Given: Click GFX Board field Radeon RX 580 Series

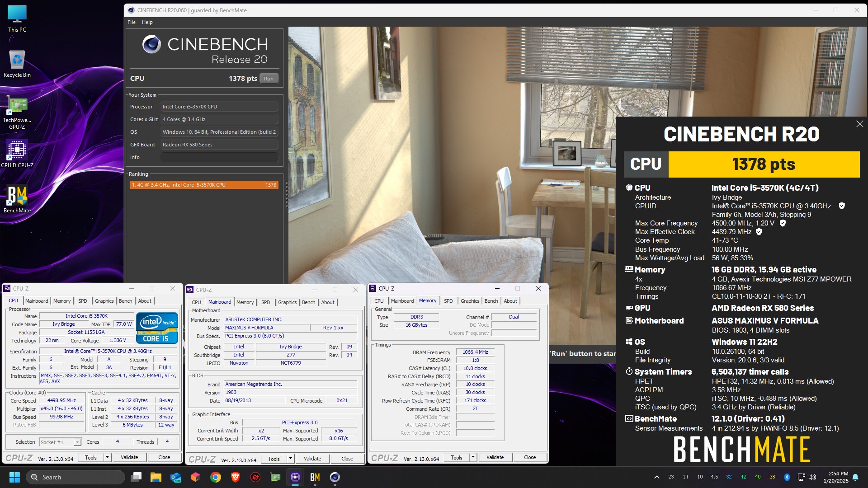Looking at the screenshot, I should [x=219, y=145].
